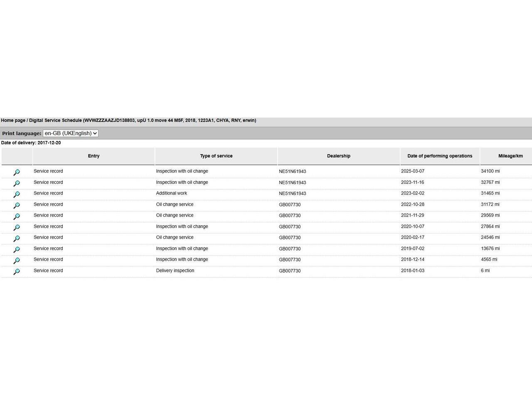Click Date of performing operations header
Viewport: 532px width, 399px height.
coord(440,156)
